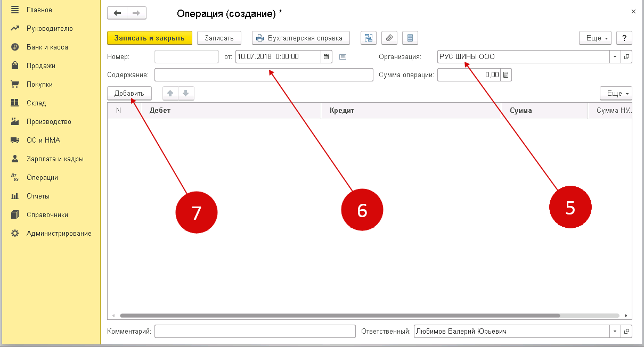This screenshot has width=644, height=347.
Task: Click the document structure icon in toolbar
Action: tap(369, 38)
